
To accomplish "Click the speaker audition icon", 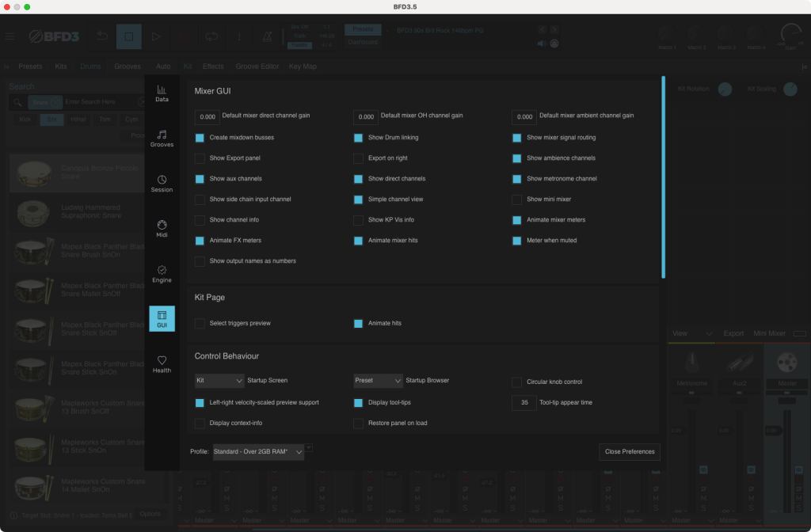I will point(542,44).
